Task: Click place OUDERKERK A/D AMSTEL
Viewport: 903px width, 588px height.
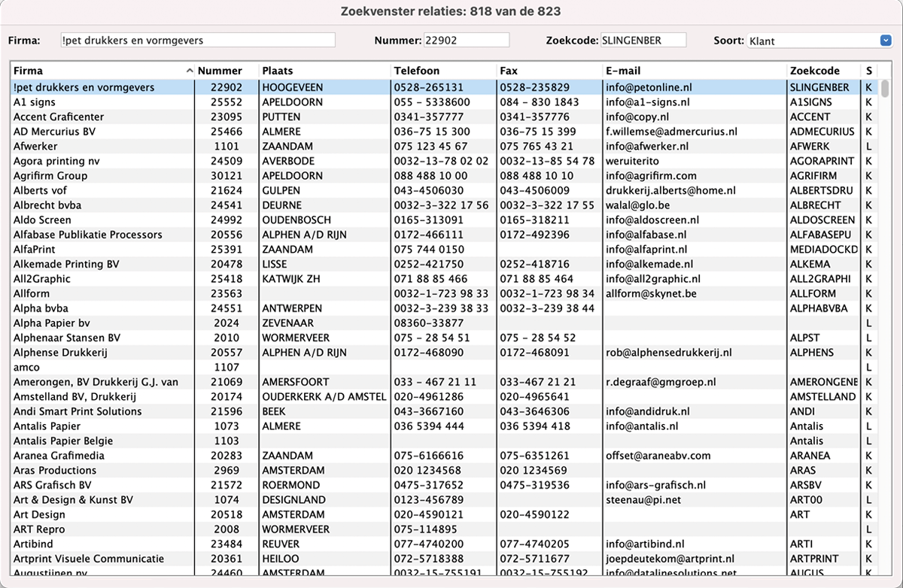Action: click(324, 397)
